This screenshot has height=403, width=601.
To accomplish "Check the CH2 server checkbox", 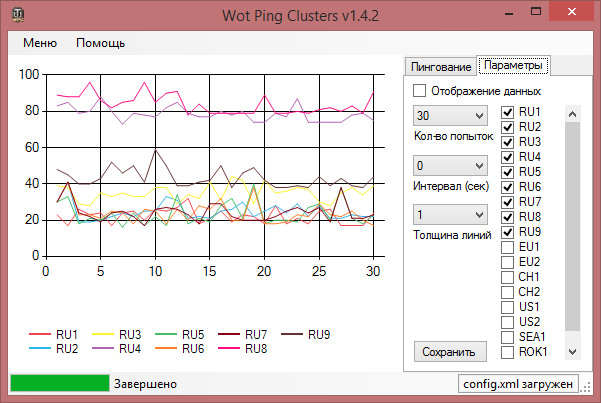I will point(507,292).
